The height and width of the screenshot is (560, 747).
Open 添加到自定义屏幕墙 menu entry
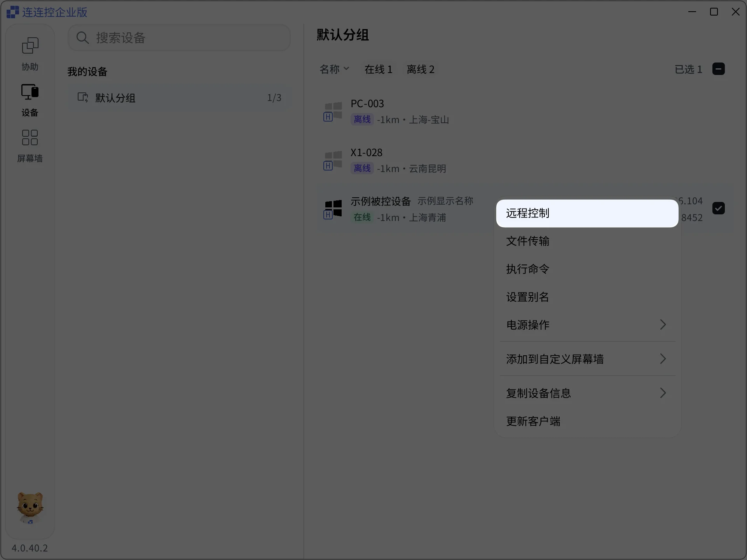[587, 359]
